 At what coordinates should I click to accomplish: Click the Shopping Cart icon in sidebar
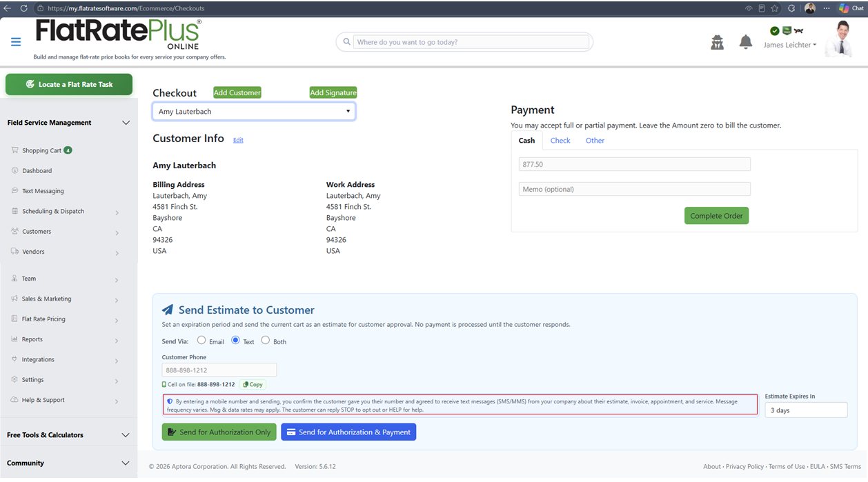click(x=15, y=150)
